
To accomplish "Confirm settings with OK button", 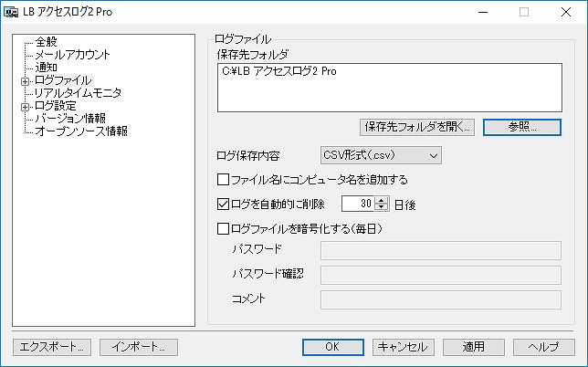I will [333, 347].
